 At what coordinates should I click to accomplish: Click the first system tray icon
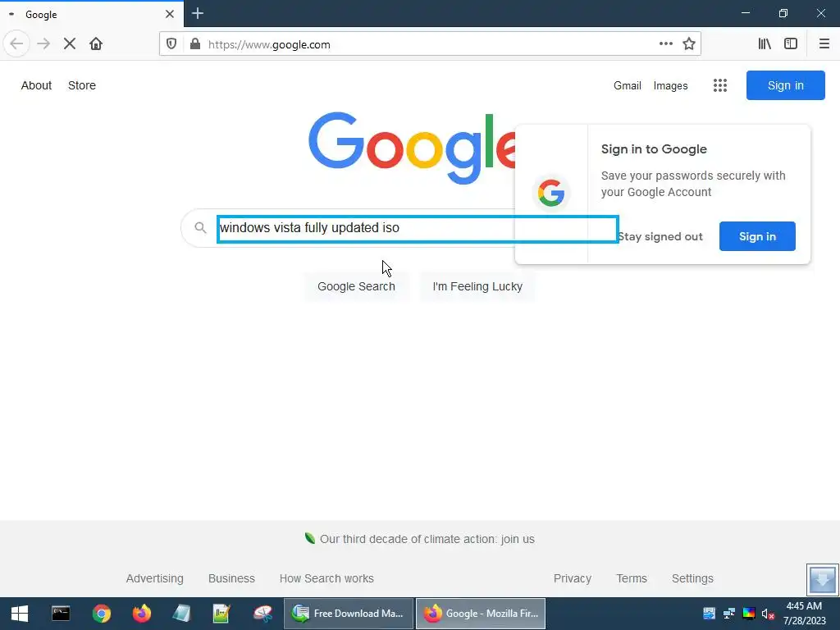coord(710,614)
